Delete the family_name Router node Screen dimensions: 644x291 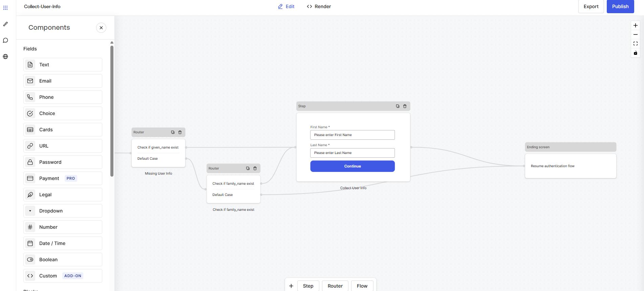click(x=255, y=169)
